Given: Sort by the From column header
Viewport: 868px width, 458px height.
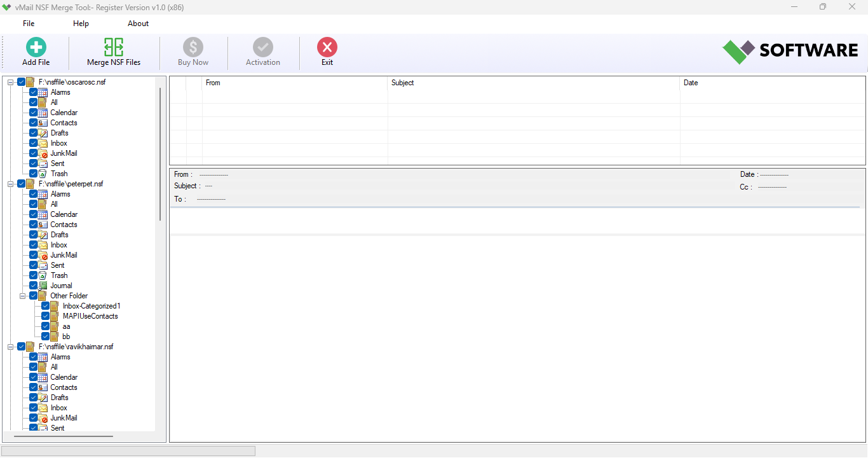Looking at the screenshot, I should [x=295, y=83].
